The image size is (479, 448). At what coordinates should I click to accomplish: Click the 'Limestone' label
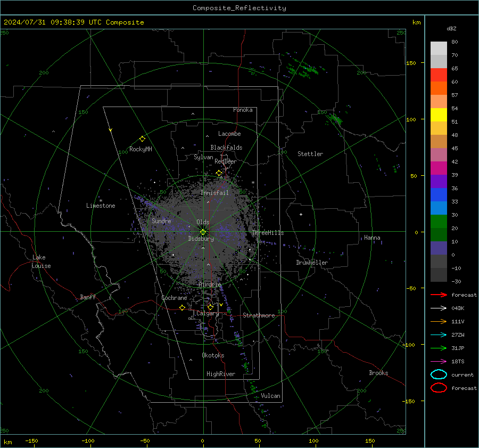pos(101,206)
